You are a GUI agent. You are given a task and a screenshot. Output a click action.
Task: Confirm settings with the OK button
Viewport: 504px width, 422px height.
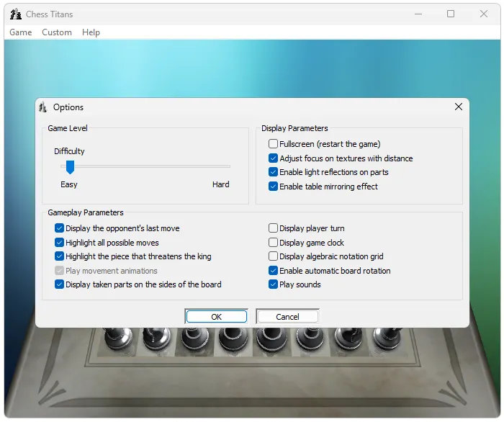click(x=216, y=317)
